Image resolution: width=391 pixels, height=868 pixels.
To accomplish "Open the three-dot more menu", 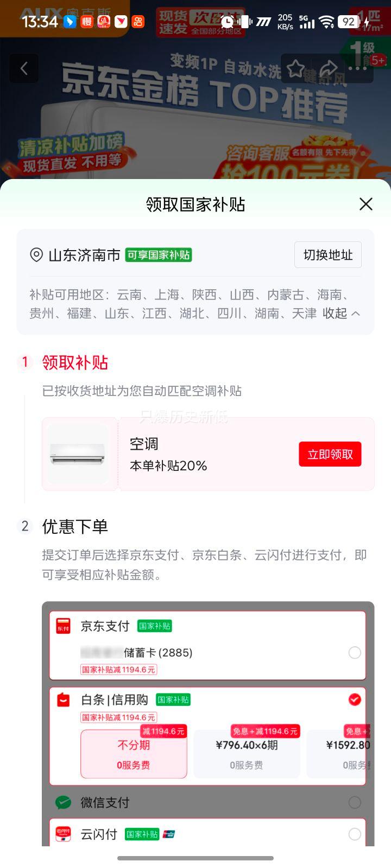I will 357,68.
